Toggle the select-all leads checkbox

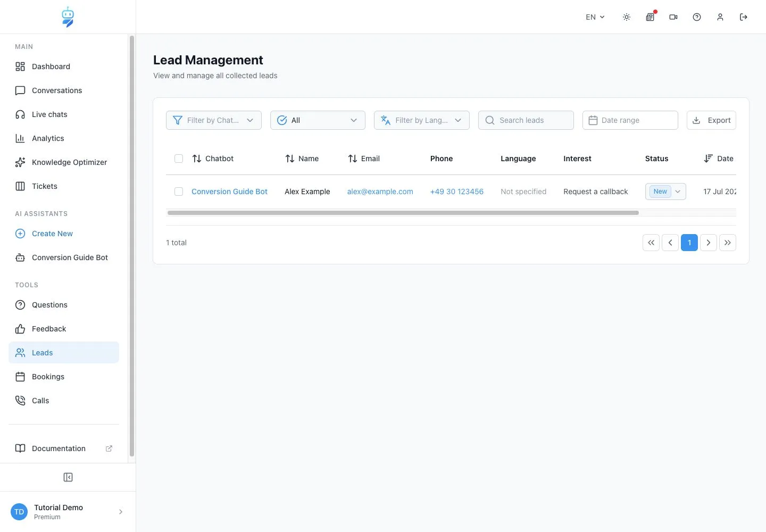[x=179, y=159]
